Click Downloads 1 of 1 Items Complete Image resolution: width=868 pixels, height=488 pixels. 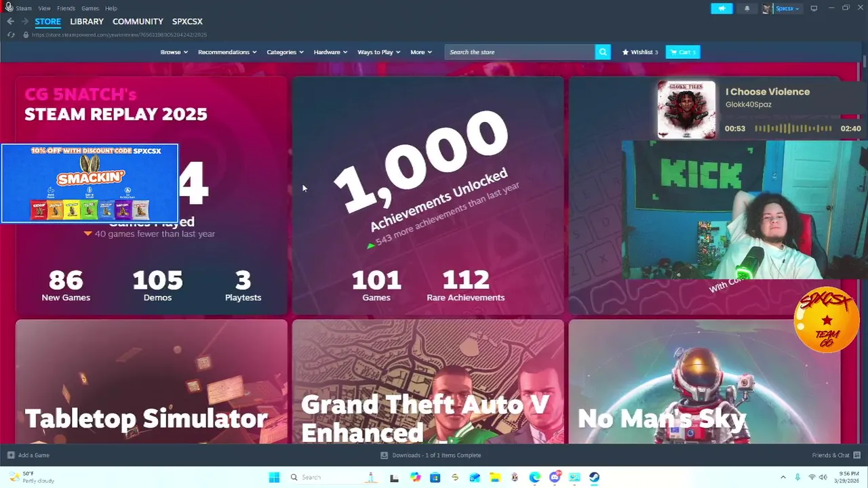pos(437,455)
